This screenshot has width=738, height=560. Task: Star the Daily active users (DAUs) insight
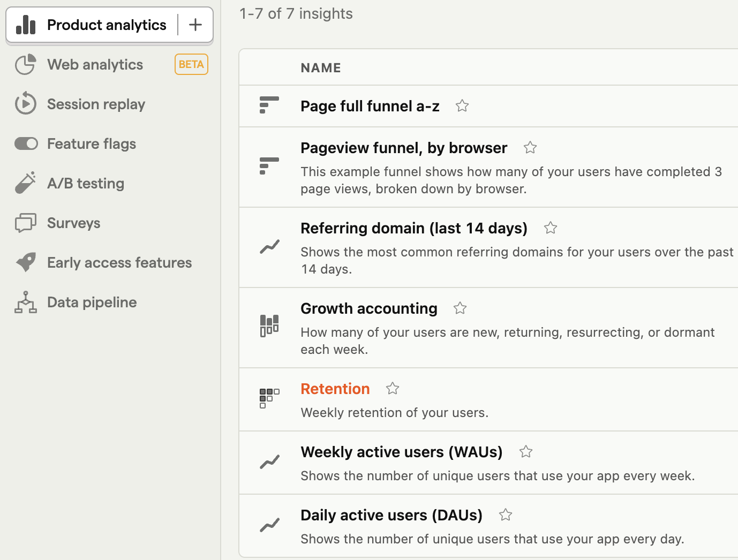point(506,514)
